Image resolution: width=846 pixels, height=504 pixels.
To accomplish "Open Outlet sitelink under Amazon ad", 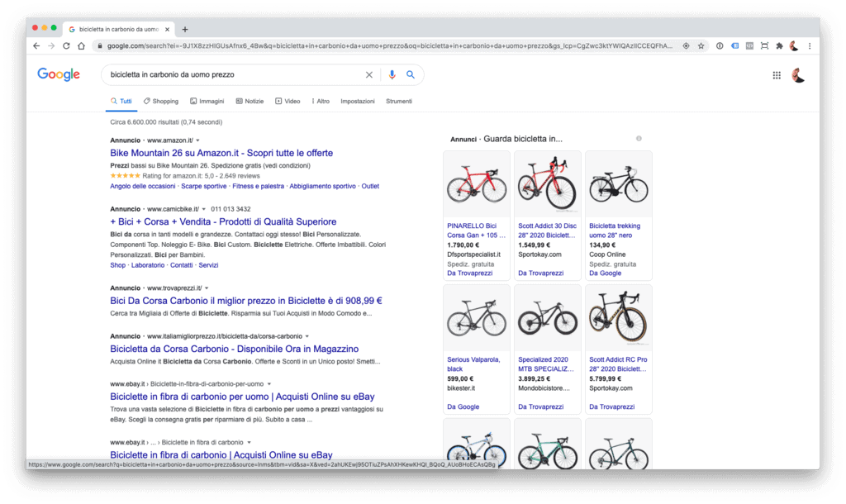I will [x=370, y=186].
